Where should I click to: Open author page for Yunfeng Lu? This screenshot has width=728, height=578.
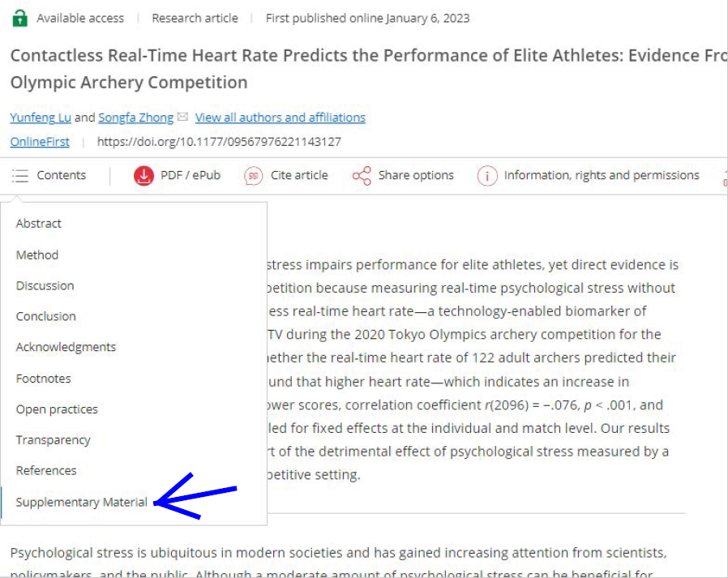pos(41,118)
